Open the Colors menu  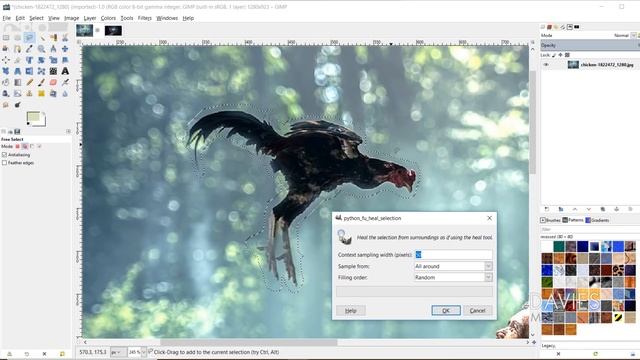(x=108, y=18)
